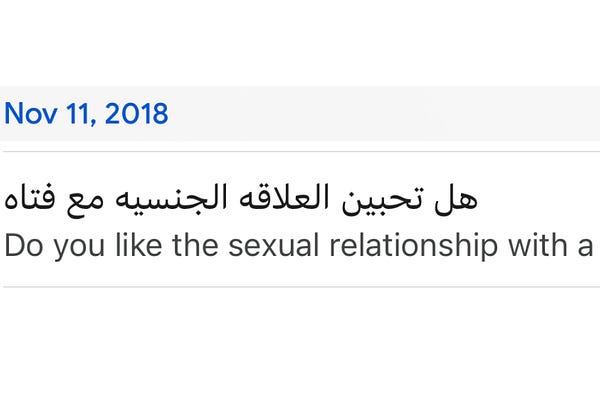Click the word "the" in the translation
Image resolution: width=600 pixels, height=400 pixels.
(195, 246)
